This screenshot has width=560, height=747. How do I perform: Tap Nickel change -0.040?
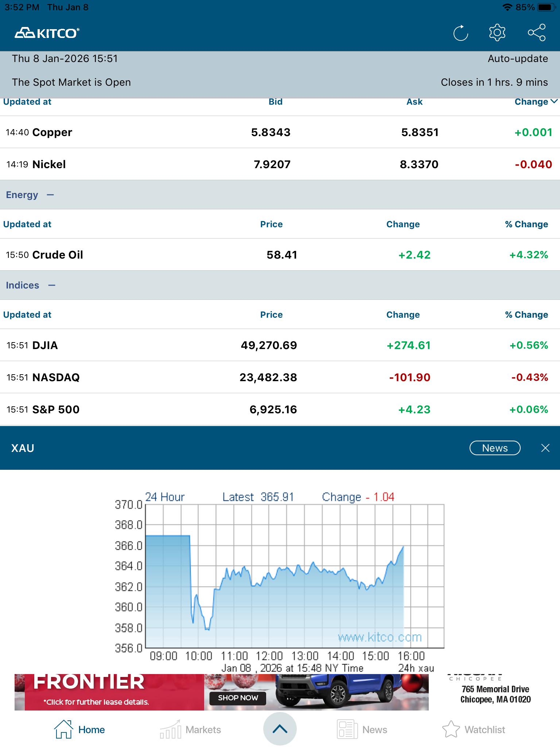(x=533, y=164)
